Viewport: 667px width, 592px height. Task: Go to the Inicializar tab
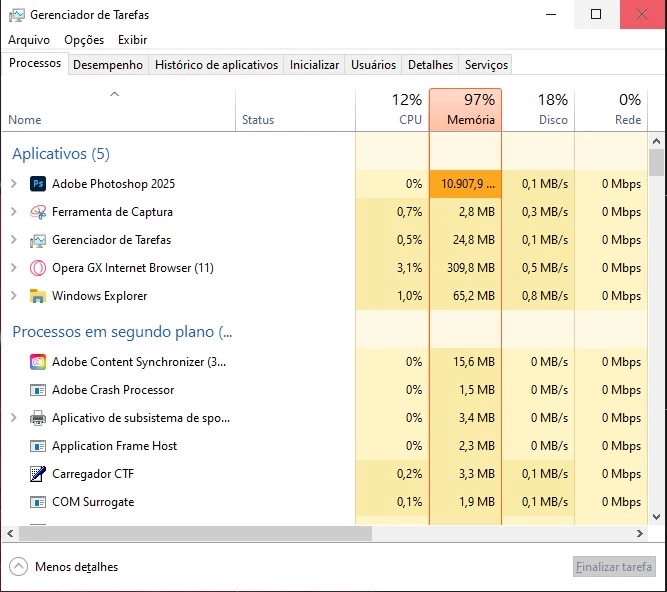click(314, 65)
